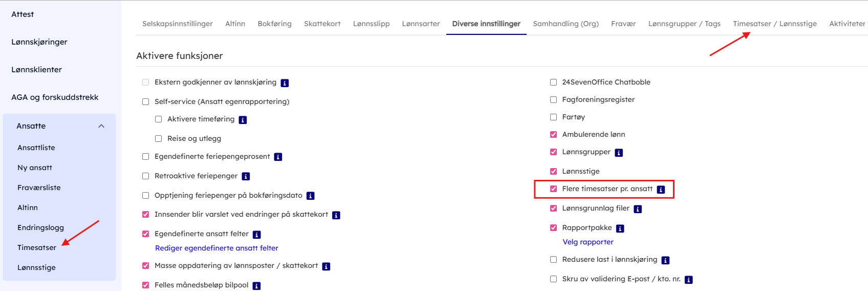This screenshot has width=868, height=291.
Task: Open info icon beside Aktivere timeføring
Action: coord(243,120)
